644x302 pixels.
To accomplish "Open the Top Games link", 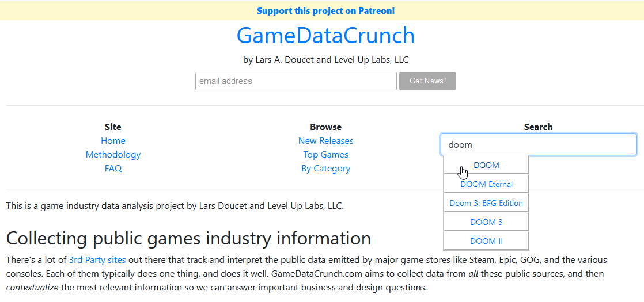I will tap(325, 155).
